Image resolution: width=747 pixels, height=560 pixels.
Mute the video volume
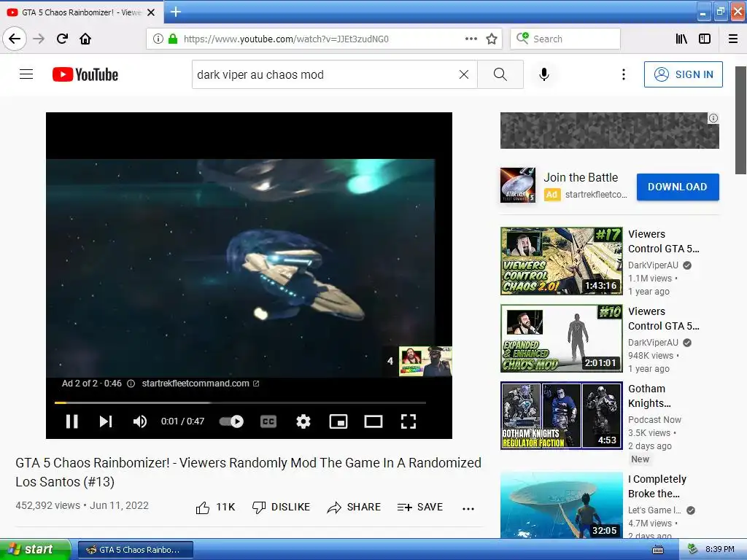coord(139,421)
